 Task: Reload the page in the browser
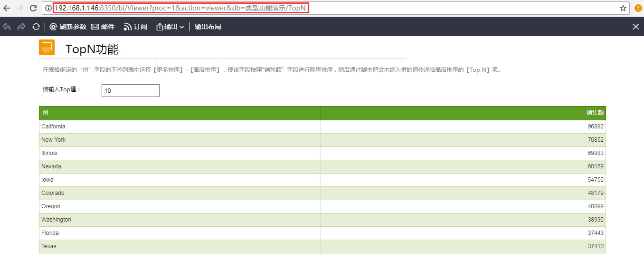[33, 8]
